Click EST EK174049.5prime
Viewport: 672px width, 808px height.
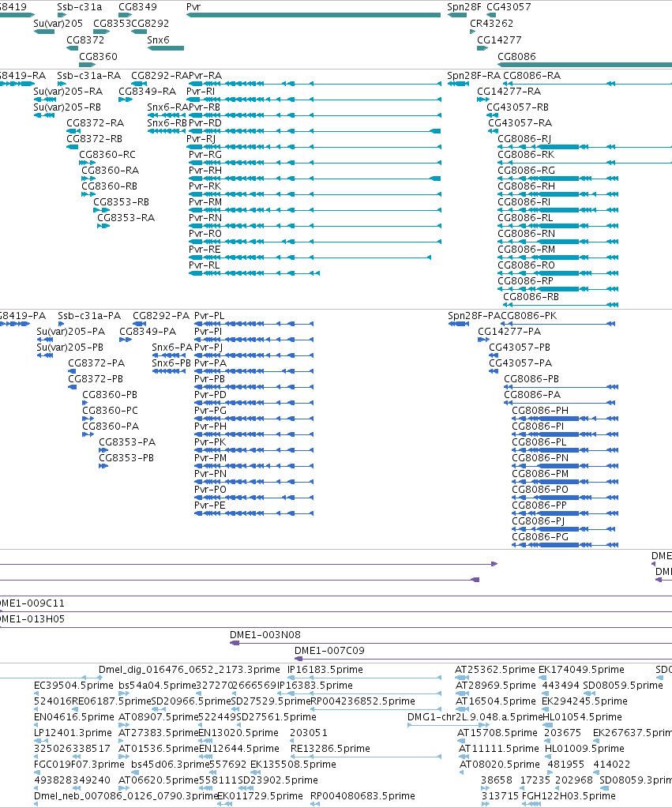click(x=542, y=678)
